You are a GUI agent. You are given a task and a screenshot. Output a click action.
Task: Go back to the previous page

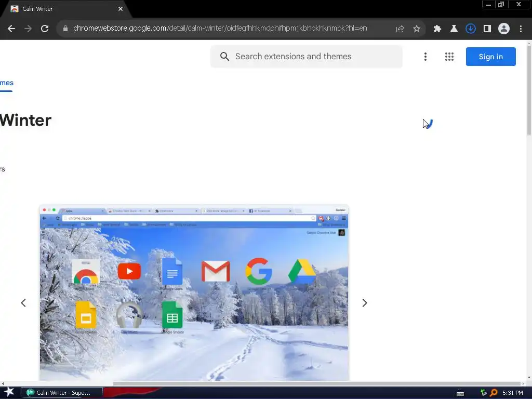tap(11, 29)
